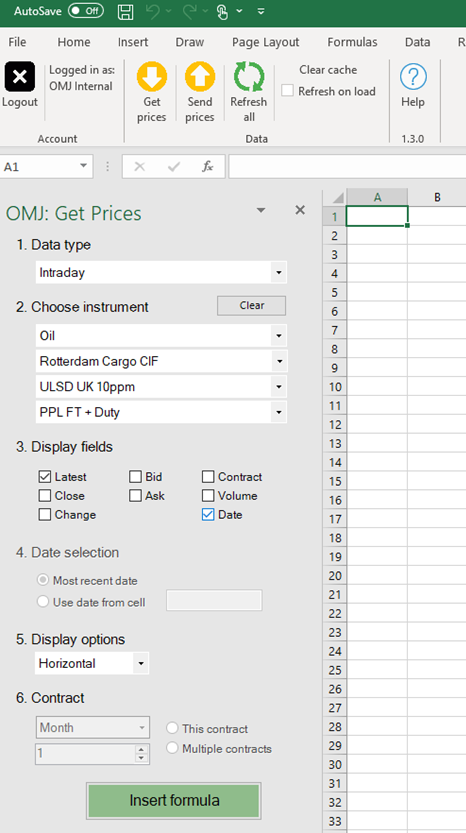Open the Intraday data type dropdown
The image size is (466, 833).
click(x=278, y=273)
